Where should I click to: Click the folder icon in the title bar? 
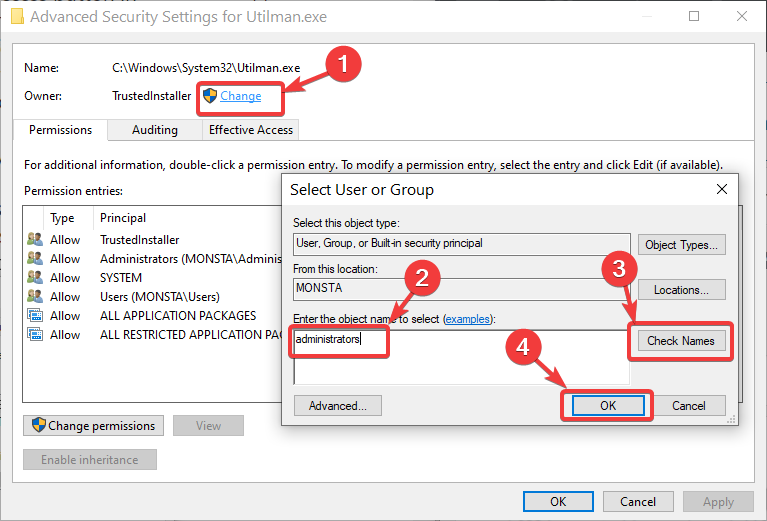pos(17,16)
